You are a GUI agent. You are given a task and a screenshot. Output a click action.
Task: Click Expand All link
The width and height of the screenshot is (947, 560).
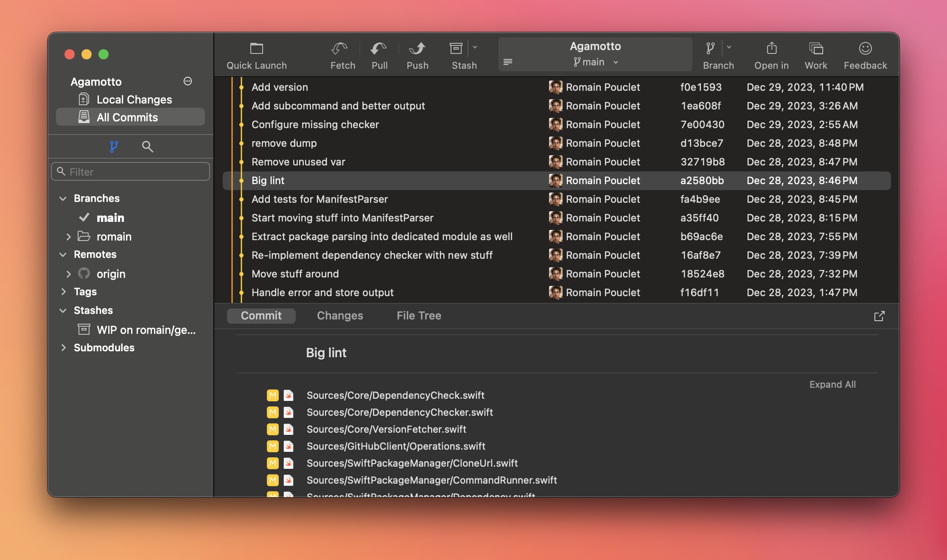tap(832, 384)
